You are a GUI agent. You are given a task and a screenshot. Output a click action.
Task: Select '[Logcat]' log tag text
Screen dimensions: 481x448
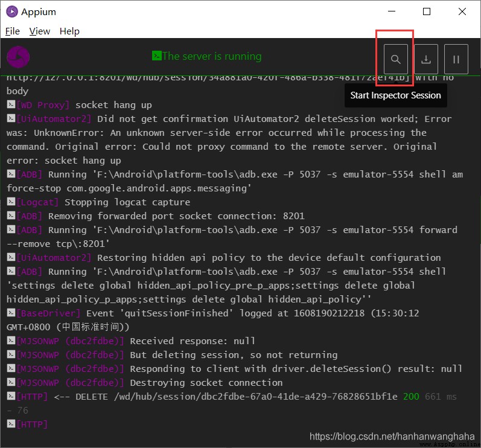click(x=37, y=202)
